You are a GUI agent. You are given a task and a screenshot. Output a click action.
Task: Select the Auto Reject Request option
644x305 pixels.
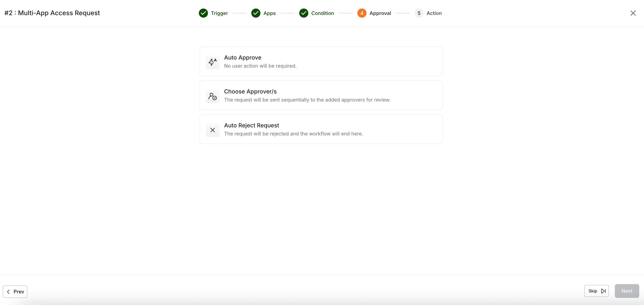[x=321, y=129]
